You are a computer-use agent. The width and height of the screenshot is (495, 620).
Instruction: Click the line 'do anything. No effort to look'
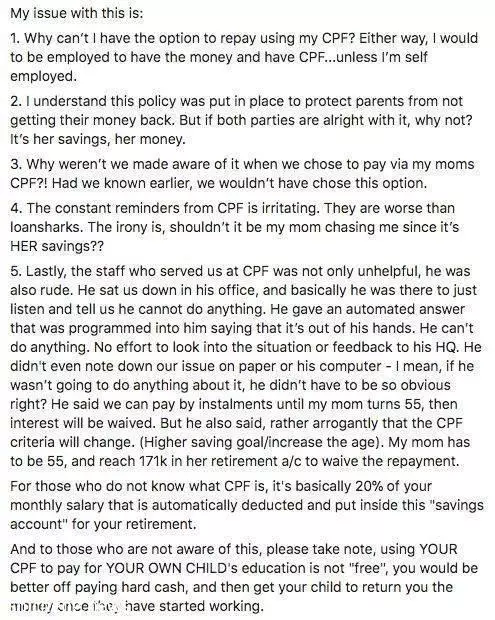click(246, 347)
